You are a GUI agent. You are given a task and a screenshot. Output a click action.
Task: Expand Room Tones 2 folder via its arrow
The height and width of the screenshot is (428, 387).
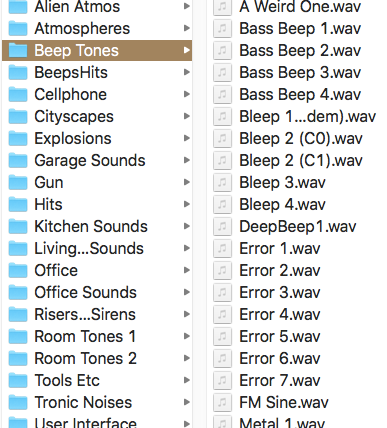click(x=187, y=358)
